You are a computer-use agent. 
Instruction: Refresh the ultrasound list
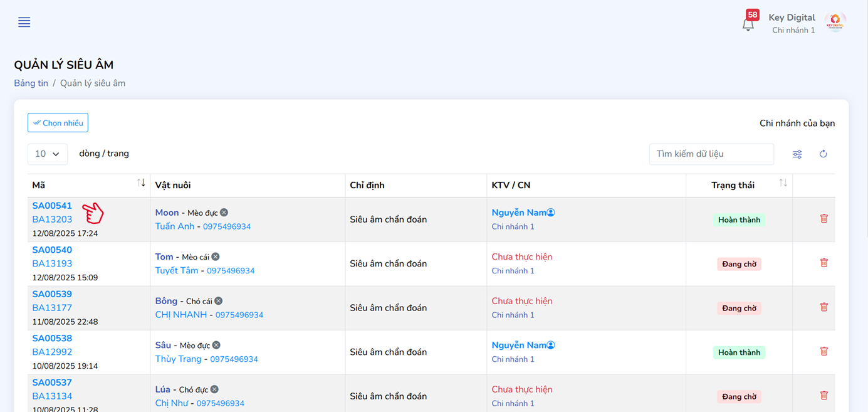tap(824, 154)
